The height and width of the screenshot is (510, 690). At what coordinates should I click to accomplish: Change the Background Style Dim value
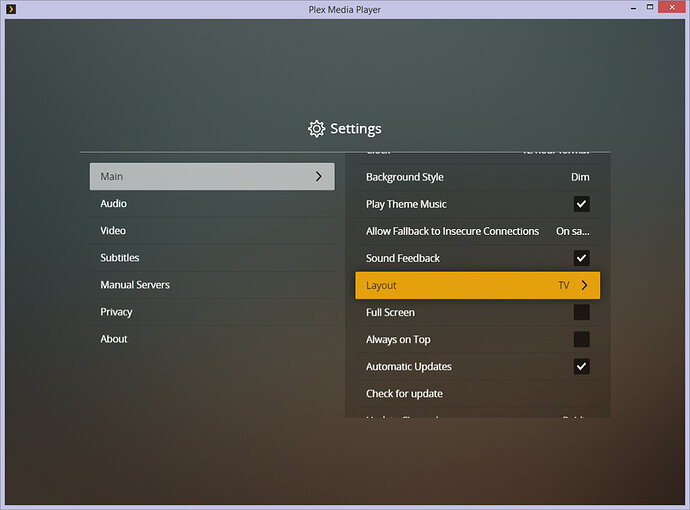tap(580, 177)
